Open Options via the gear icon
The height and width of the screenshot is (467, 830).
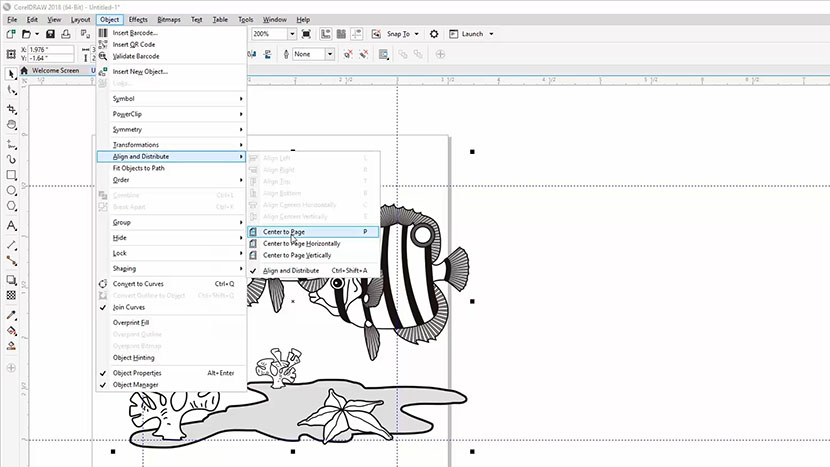pos(434,33)
